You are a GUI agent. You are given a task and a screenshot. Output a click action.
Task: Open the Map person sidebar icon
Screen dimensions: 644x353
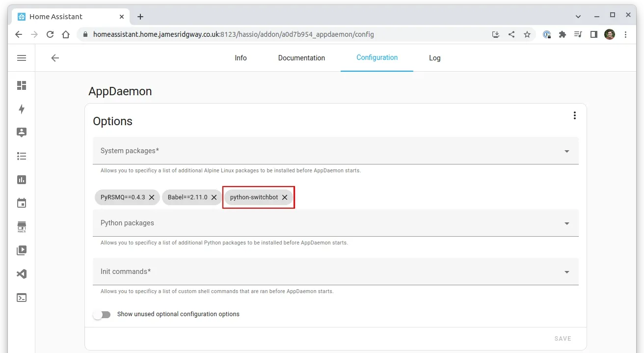(x=22, y=133)
